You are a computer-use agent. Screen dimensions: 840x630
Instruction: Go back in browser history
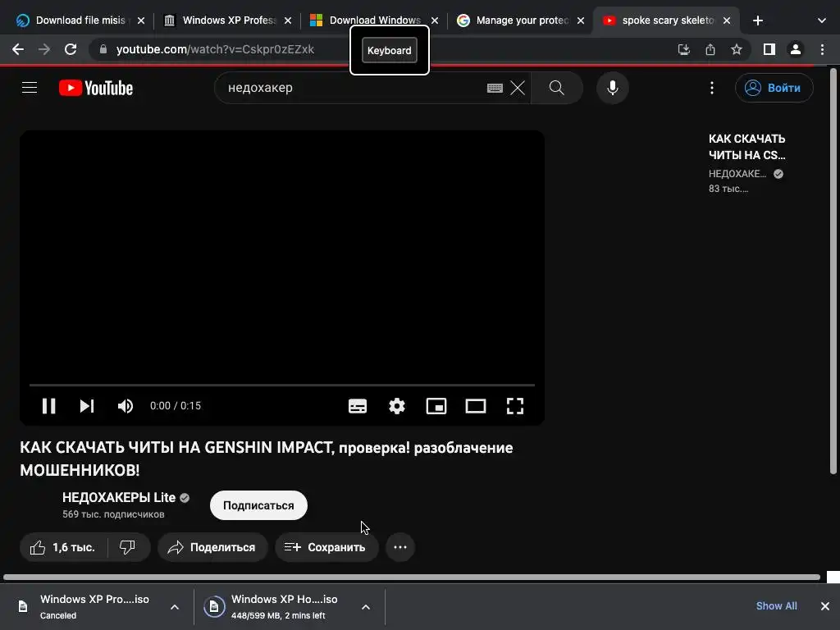[18, 49]
